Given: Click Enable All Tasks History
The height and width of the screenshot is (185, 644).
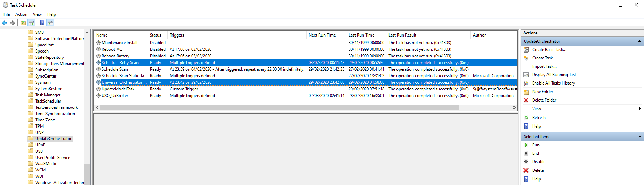Looking at the screenshot, I should click(x=553, y=83).
